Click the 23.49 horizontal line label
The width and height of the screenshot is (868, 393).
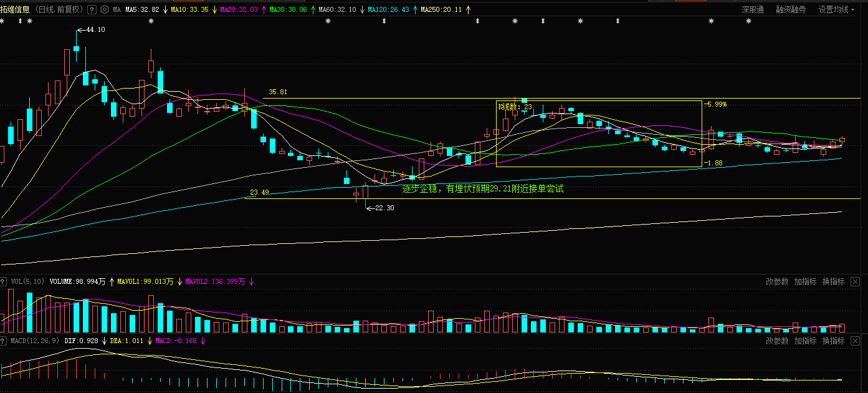[x=259, y=192]
